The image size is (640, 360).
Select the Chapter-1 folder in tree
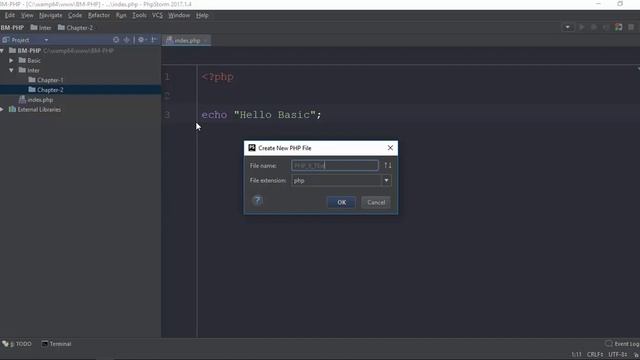pyautogui.click(x=46, y=80)
